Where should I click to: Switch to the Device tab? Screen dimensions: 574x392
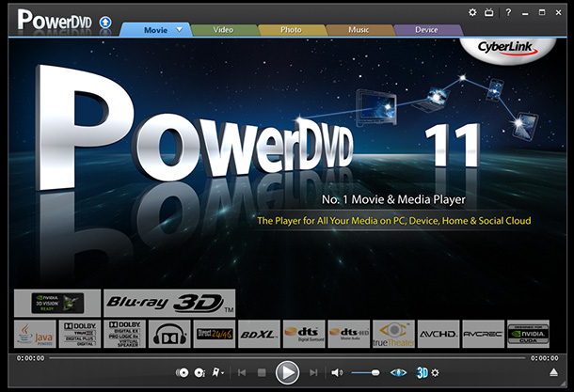(426, 30)
